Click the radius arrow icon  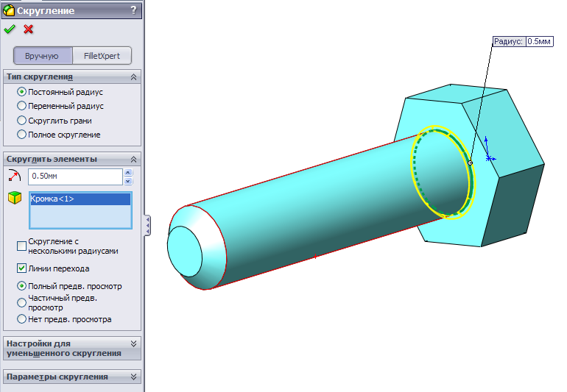(x=14, y=176)
